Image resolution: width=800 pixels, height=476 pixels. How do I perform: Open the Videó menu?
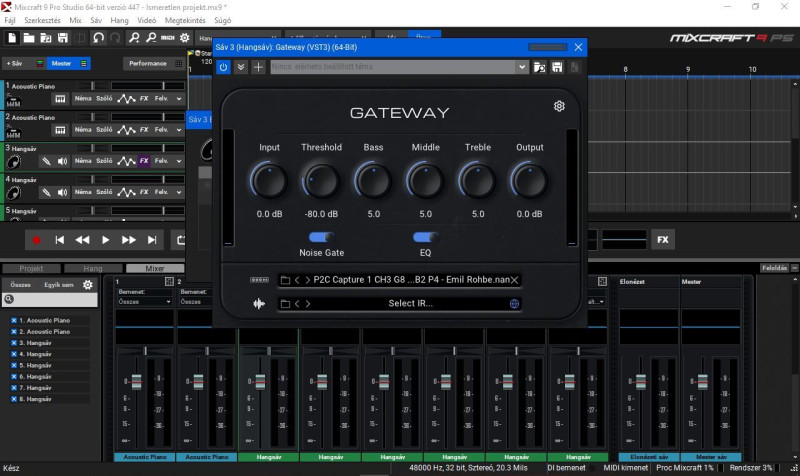point(146,20)
